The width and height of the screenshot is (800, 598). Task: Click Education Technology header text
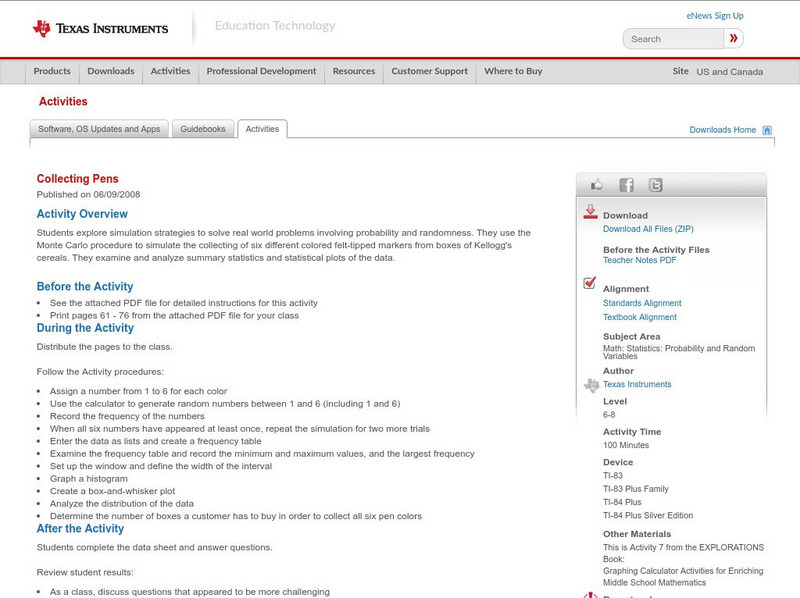[275, 26]
